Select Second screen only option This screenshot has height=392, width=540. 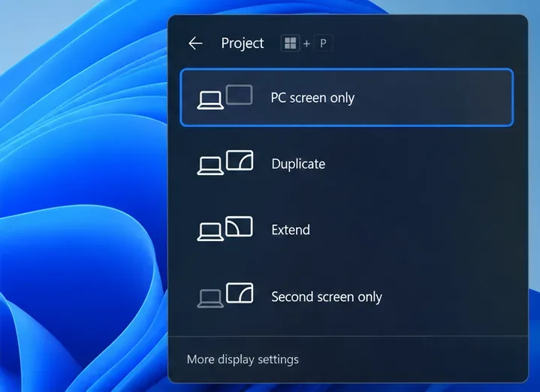pyautogui.click(x=347, y=296)
